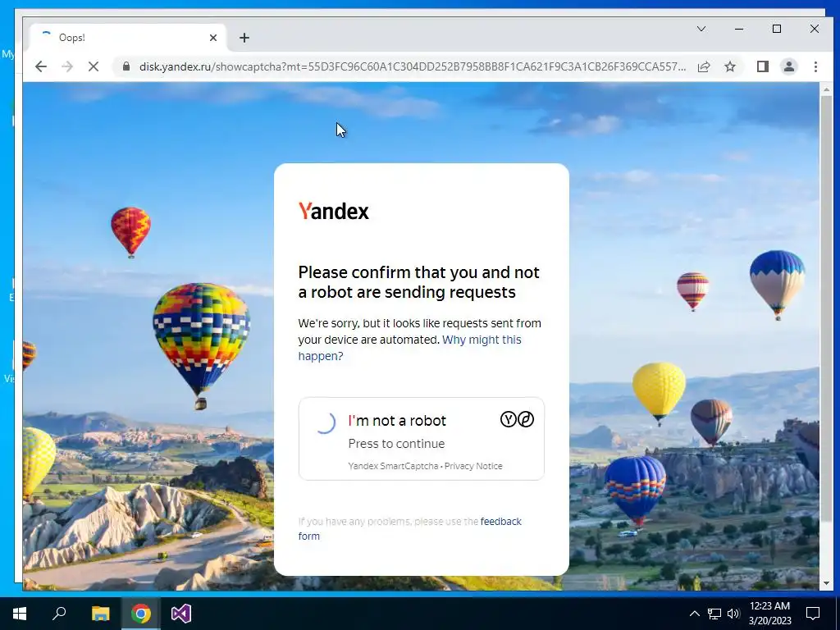This screenshot has height=630, width=840.
Task: Open the volume control in the tray
Action: [x=733, y=614]
